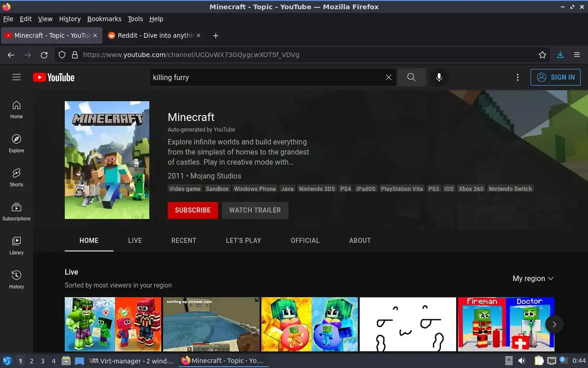Open the Fireman Doctor live thumbnail
588x368 pixels.
506,324
